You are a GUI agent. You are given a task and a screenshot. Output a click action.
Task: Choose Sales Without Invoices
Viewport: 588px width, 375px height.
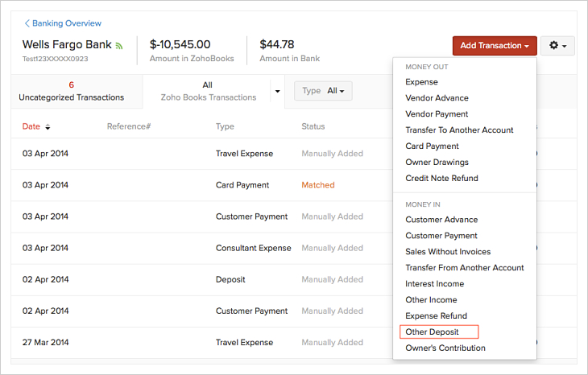448,252
